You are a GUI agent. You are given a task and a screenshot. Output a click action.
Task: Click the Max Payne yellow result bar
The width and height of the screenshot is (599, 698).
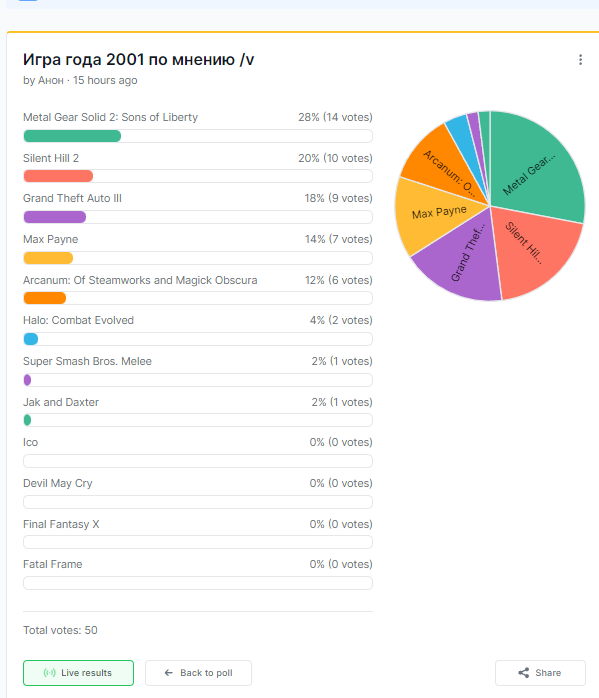coord(48,258)
